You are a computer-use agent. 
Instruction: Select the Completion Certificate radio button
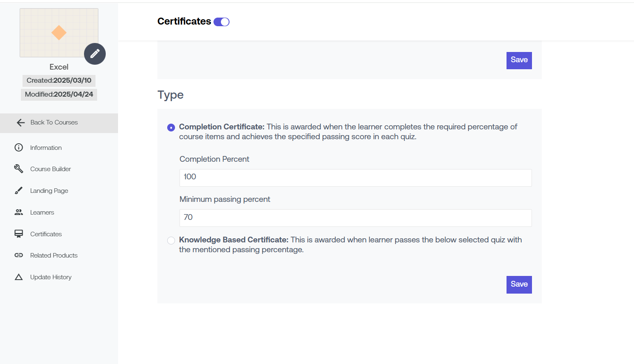171,127
